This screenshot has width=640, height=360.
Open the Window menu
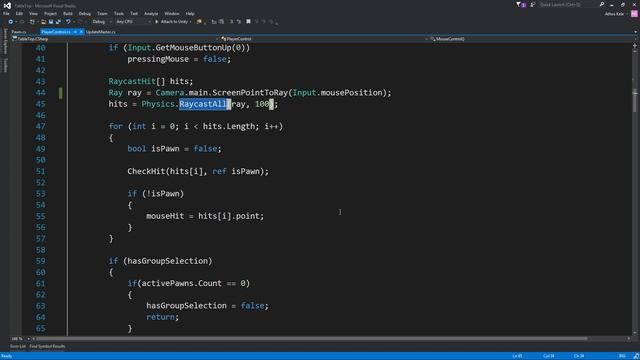click(171, 13)
